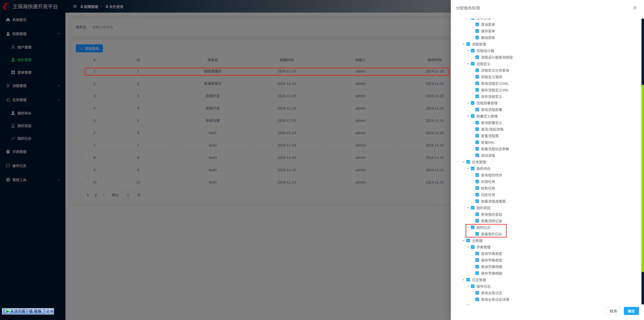Toggle the 启动流程 checkbox
The image size is (644, 320).
477,155
